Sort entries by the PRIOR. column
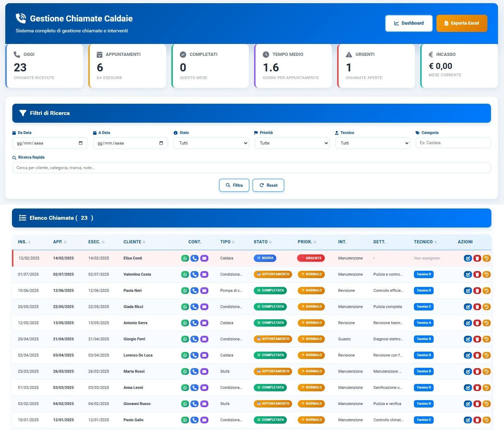The image size is (504, 430). pos(306,242)
